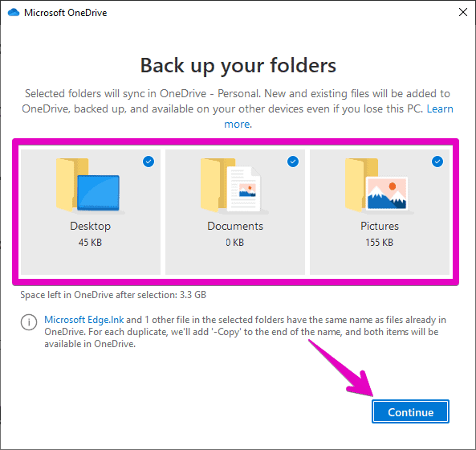476x450 pixels.
Task: Select the Desktop label text
Action: coord(90,226)
